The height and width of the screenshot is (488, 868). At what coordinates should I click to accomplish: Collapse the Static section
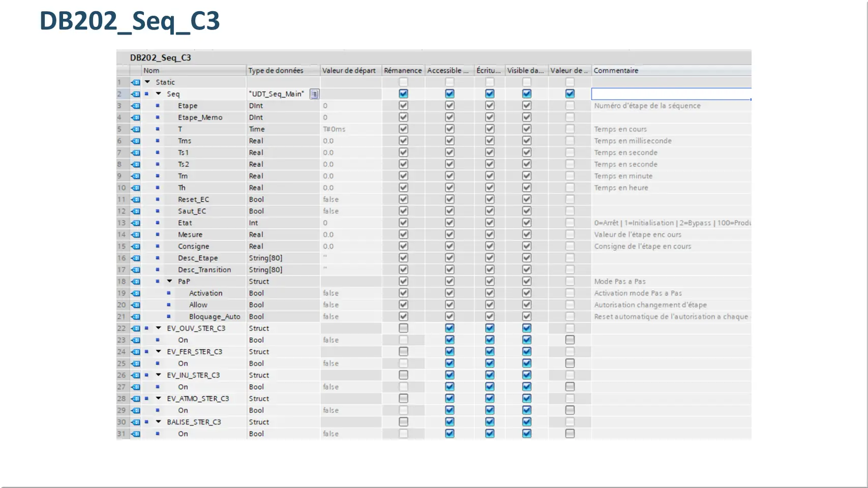click(x=147, y=82)
